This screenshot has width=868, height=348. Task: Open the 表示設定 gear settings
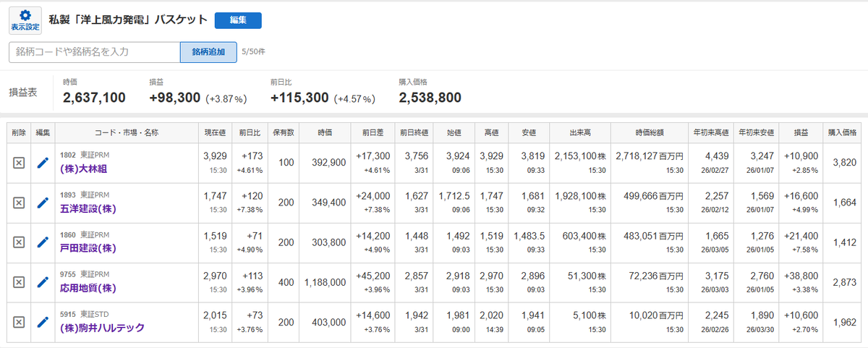[x=25, y=20]
